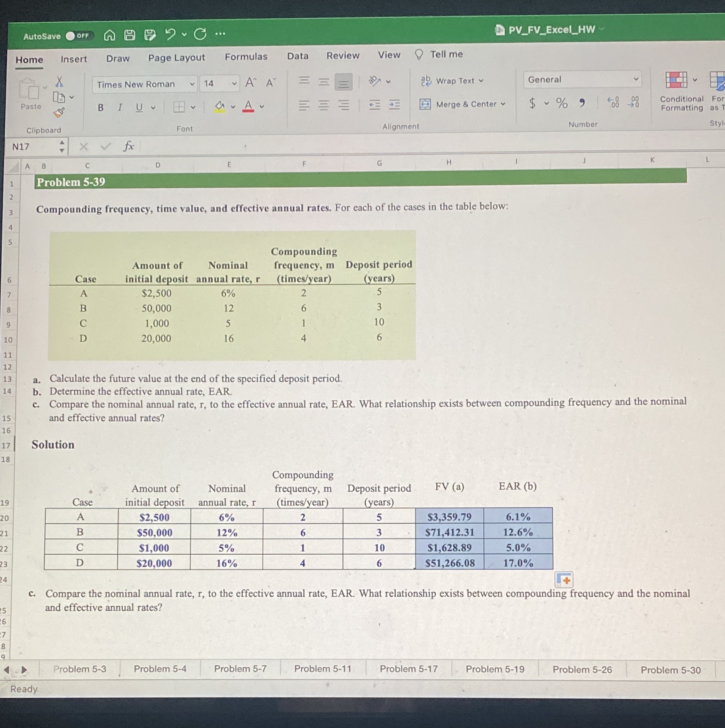Click the Undo arrow icon
725x728 pixels.
170,34
